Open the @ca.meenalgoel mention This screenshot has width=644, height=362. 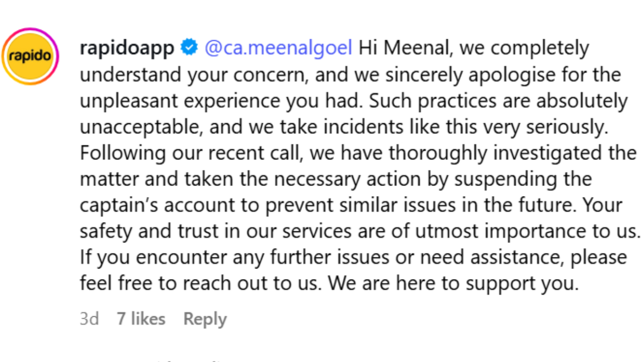click(x=278, y=48)
